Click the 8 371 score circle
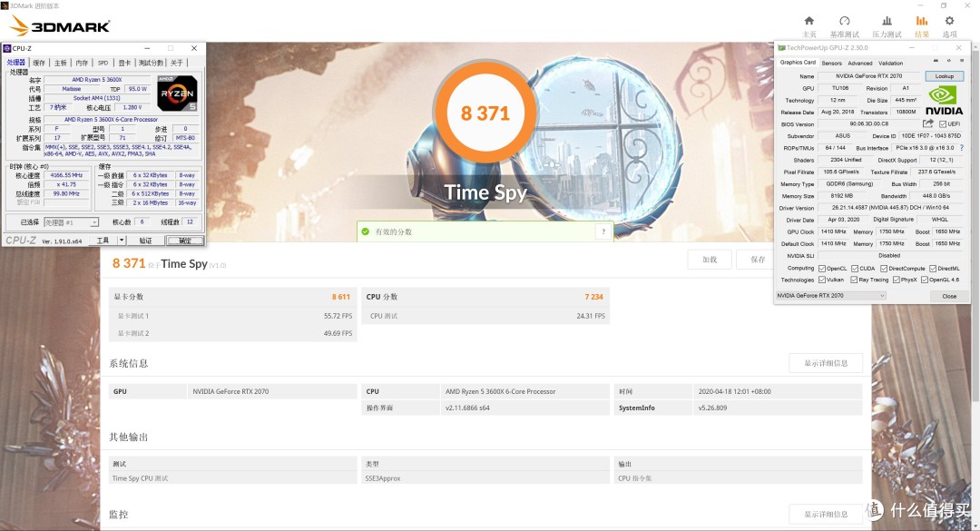The height and width of the screenshot is (531, 980). pyautogui.click(x=485, y=113)
